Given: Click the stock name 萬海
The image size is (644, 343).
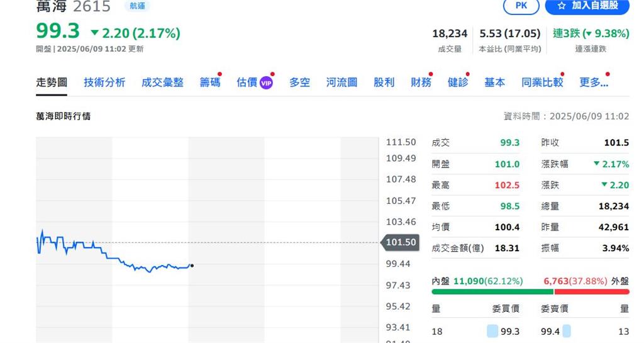Looking at the screenshot, I should tap(52, 6).
